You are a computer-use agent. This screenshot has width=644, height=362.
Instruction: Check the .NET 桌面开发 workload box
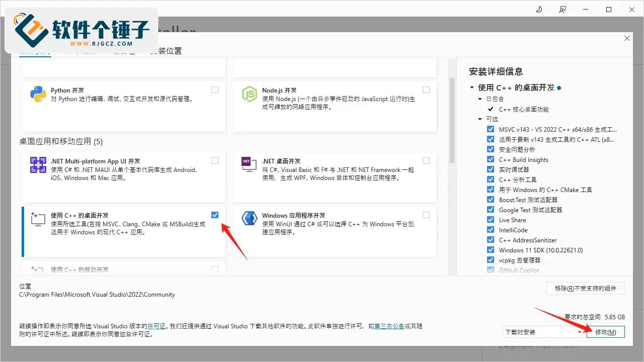point(426,161)
